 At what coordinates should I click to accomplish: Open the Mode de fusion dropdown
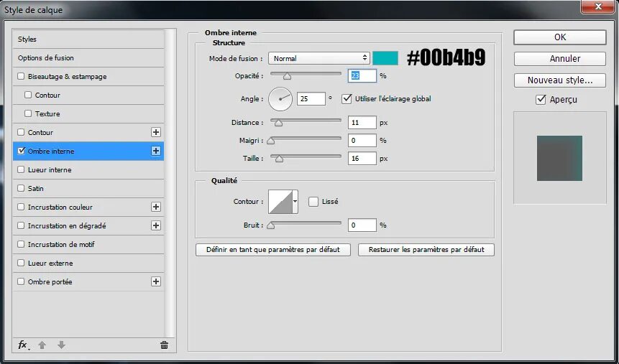coord(319,58)
